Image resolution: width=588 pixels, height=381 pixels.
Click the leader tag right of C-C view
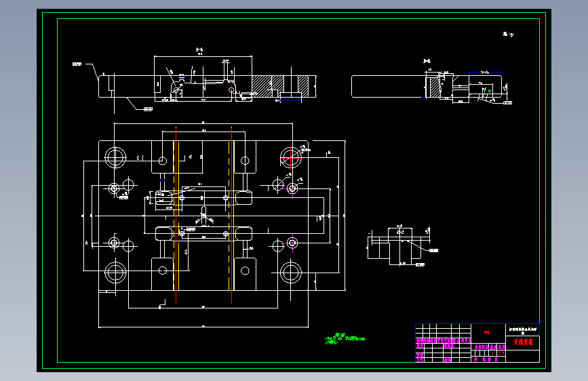pyautogui.click(x=433, y=250)
